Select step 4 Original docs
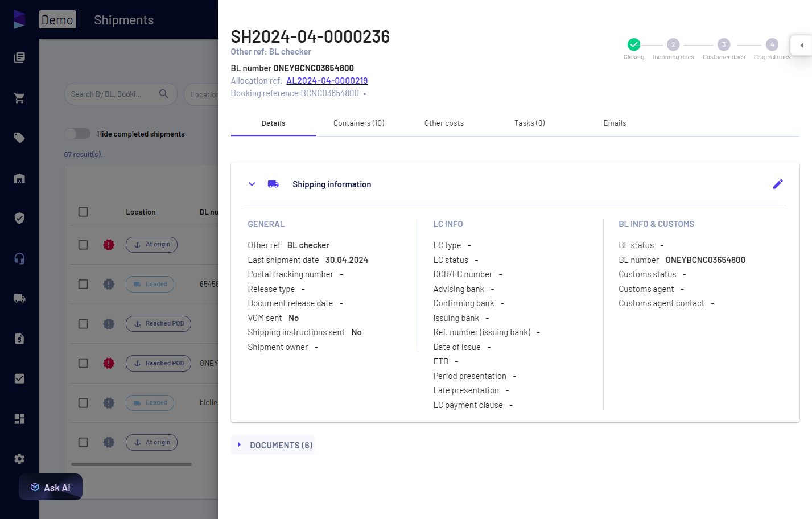Image resolution: width=812 pixels, height=519 pixels. pos(772,48)
